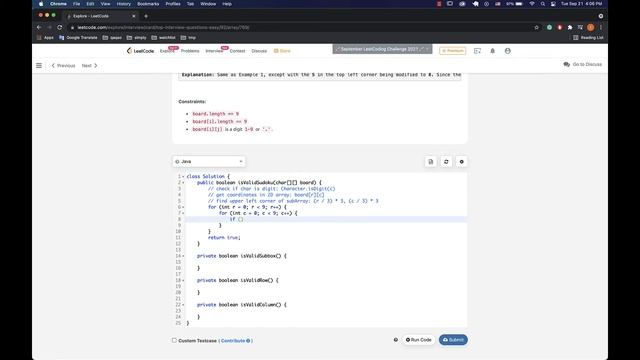Open Reading List
640x360 pixels.
pos(588,38)
